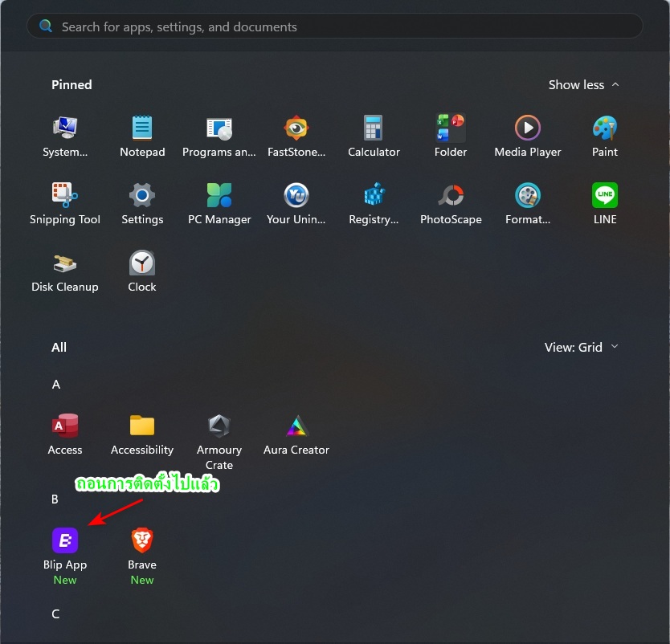Open the Settings gear icon

[x=142, y=195]
